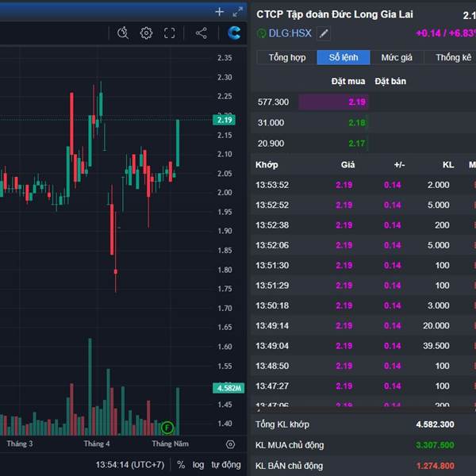Share the chart via share icon
The image size is (476, 476).
(x=202, y=33)
